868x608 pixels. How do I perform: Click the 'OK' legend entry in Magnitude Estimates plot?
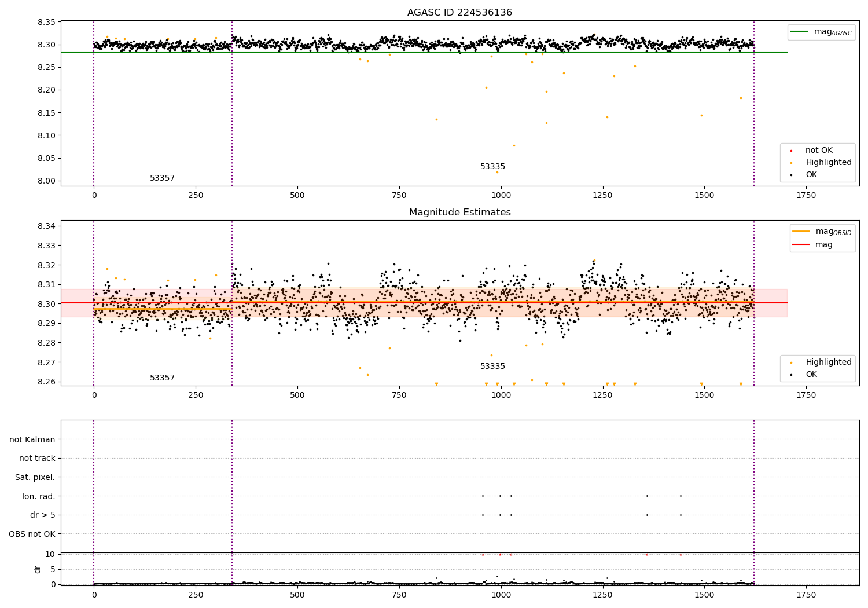(x=811, y=375)
